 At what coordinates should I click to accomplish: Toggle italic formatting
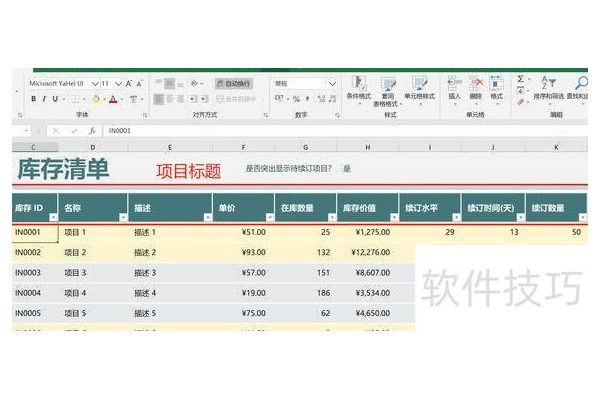[x=44, y=99]
